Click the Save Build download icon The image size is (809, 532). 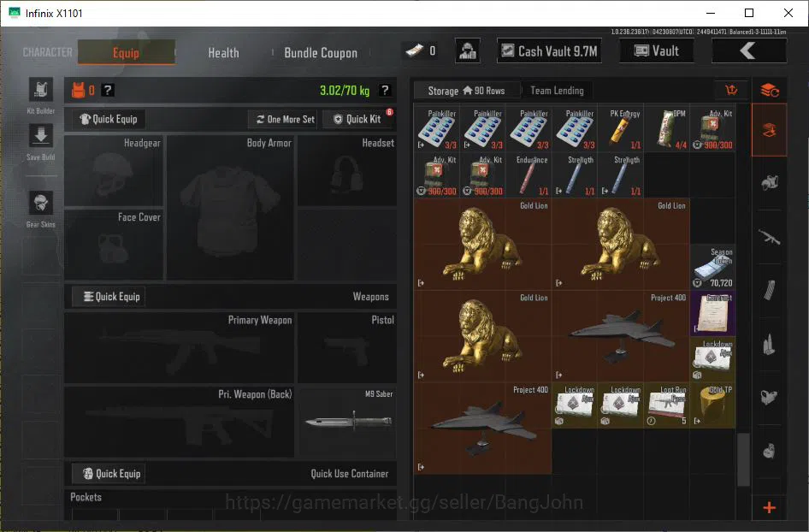[41, 137]
